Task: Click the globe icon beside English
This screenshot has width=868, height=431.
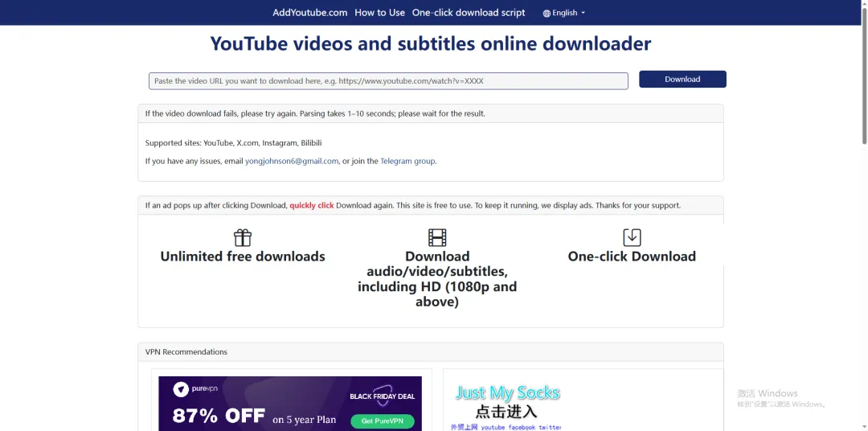Action: [547, 14]
